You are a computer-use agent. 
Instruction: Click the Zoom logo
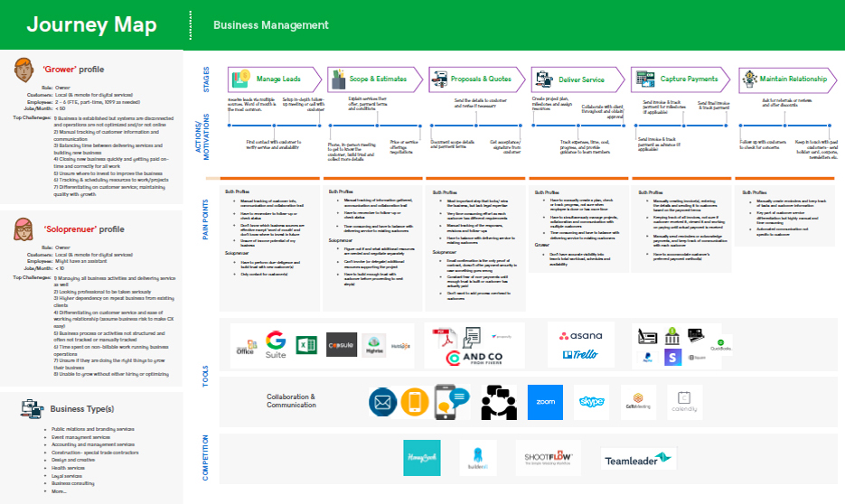point(545,402)
